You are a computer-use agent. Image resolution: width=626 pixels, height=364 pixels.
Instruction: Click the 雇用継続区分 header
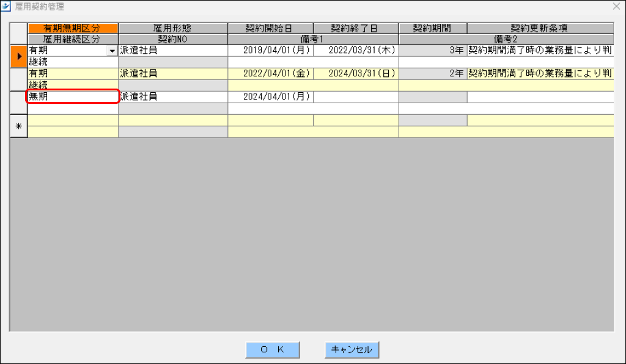73,39
